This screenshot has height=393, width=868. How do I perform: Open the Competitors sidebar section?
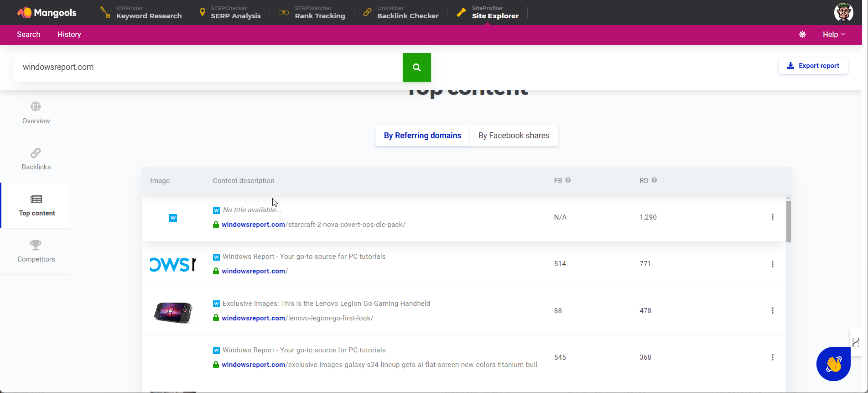[36, 252]
